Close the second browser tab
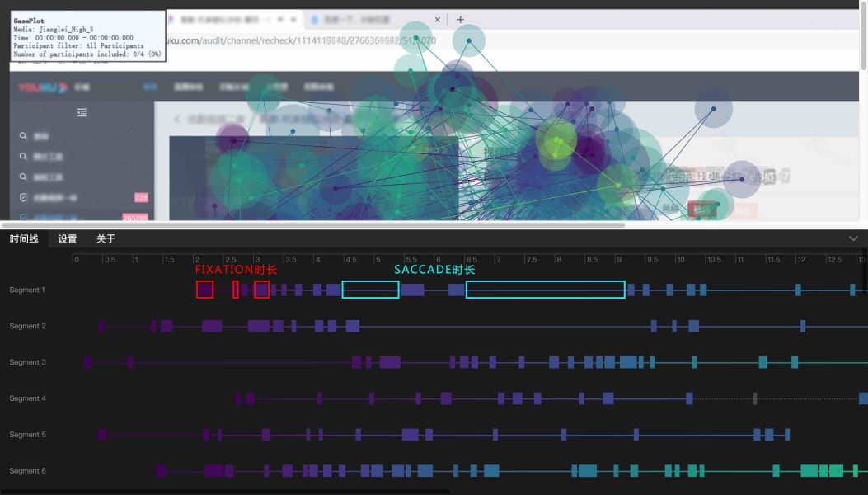This screenshot has width=868, height=495. click(438, 20)
